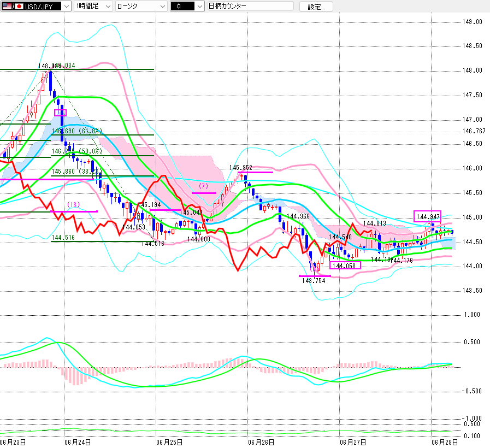The height and width of the screenshot is (448, 490).
Task: Select the 144.853 price label
Action: [x=134, y=227]
